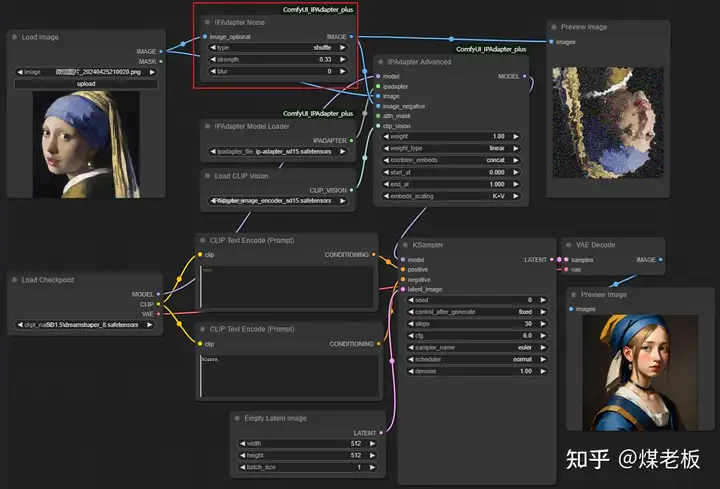
Task: Decrease weight value in IPAdapter Advanced
Action: point(386,136)
